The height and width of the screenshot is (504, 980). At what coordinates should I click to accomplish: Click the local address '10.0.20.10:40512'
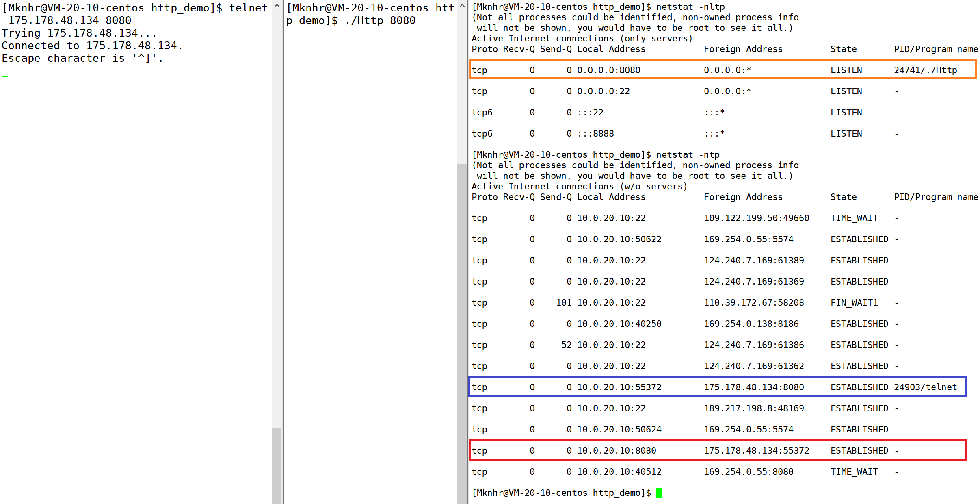pos(619,471)
